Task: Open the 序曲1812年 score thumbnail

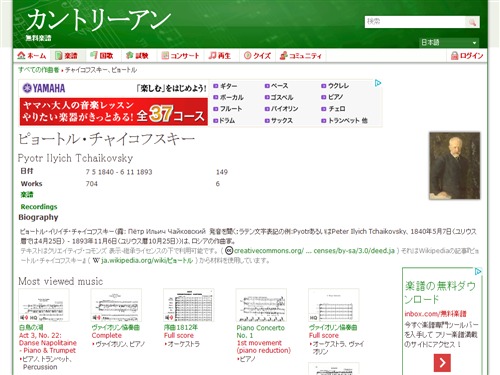Action: [189, 305]
